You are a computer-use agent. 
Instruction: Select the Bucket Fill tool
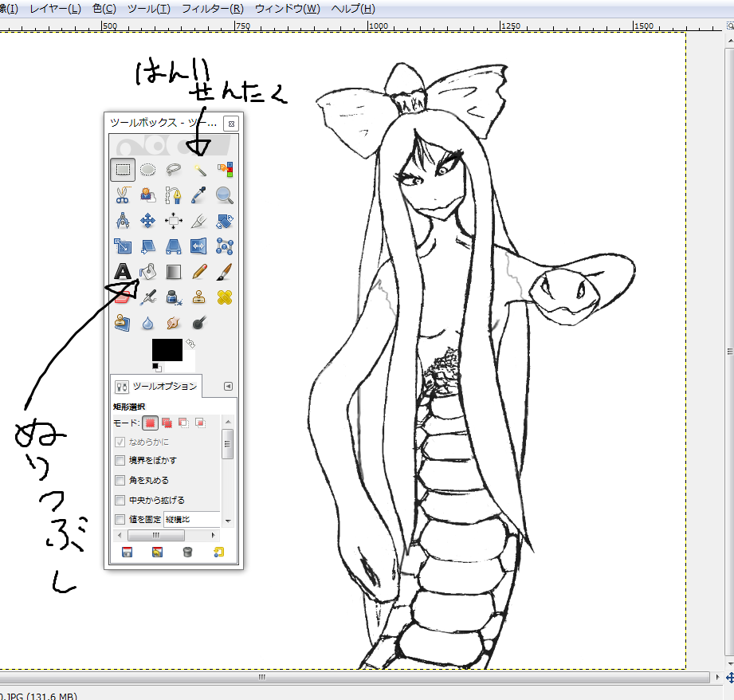[148, 272]
